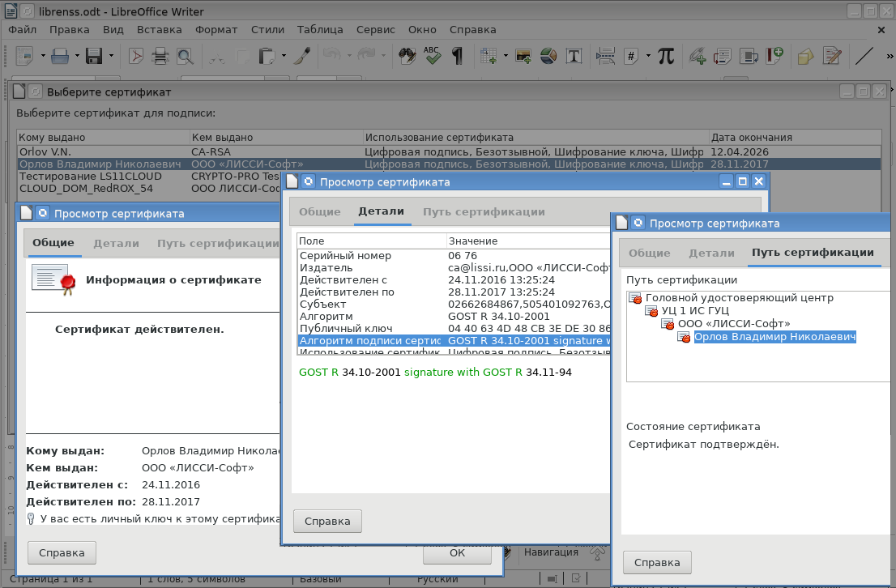The width and height of the screenshot is (896, 588).
Task: Create a new document from the toolbar
Action: 24,56
